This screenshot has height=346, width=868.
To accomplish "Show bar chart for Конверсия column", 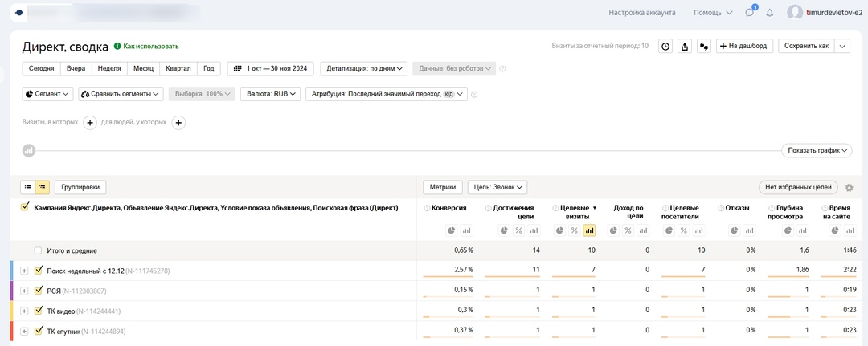I will [466, 230].
